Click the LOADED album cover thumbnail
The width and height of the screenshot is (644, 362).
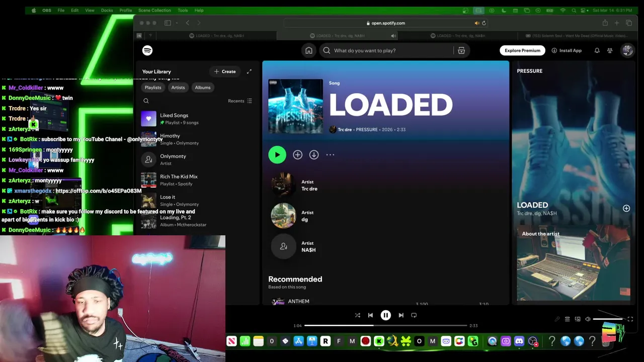pos(295,106)
